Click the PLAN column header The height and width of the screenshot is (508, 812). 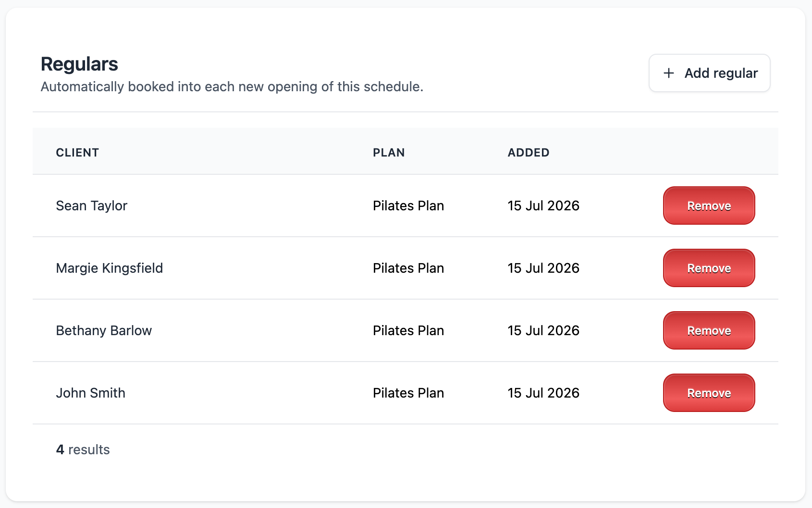point(389,153)
